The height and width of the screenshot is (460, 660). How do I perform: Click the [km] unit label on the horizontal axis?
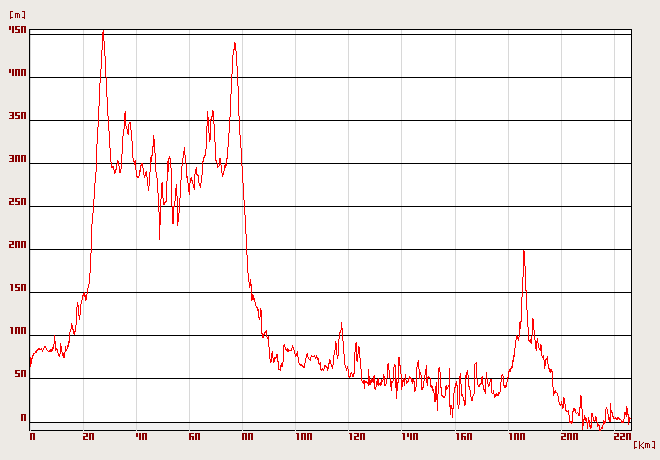[645, 444]
